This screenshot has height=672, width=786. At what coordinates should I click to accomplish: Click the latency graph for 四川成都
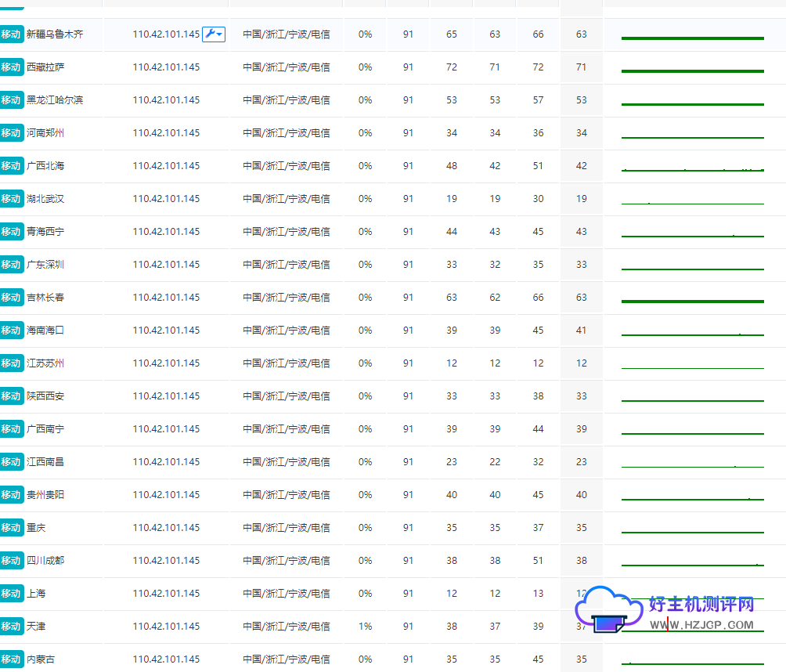(x=692, y=564)
